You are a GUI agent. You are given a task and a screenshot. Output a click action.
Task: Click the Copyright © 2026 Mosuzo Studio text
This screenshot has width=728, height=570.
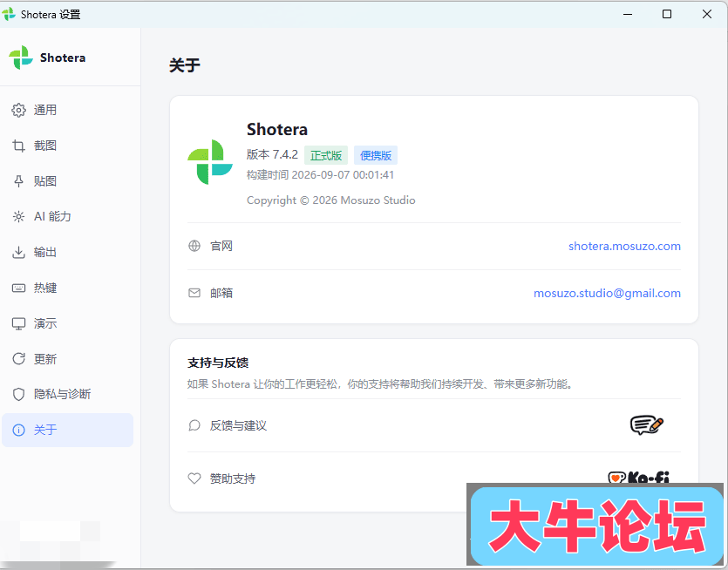point(331,200)
